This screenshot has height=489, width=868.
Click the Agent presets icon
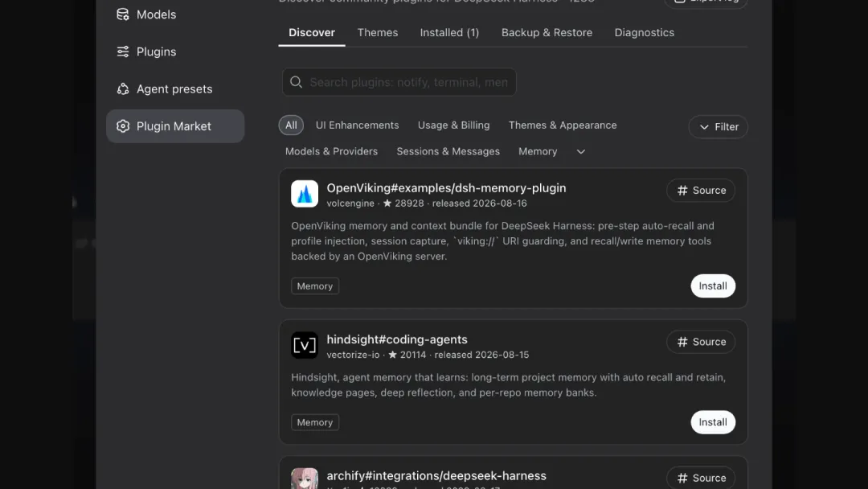point(123,88)
